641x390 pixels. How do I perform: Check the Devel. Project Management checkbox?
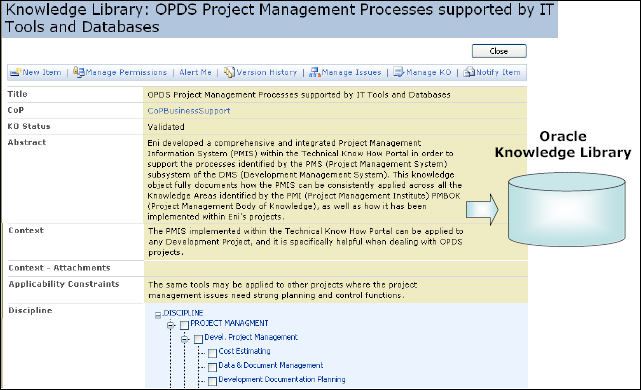[x=198, y=339]
